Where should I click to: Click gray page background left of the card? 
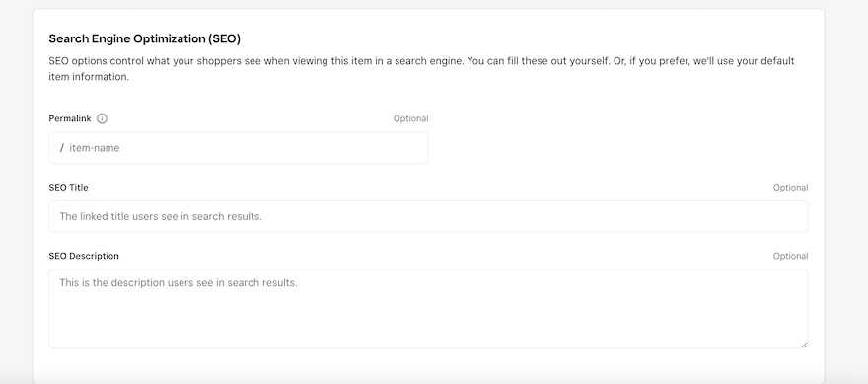[x=16, y=192]
